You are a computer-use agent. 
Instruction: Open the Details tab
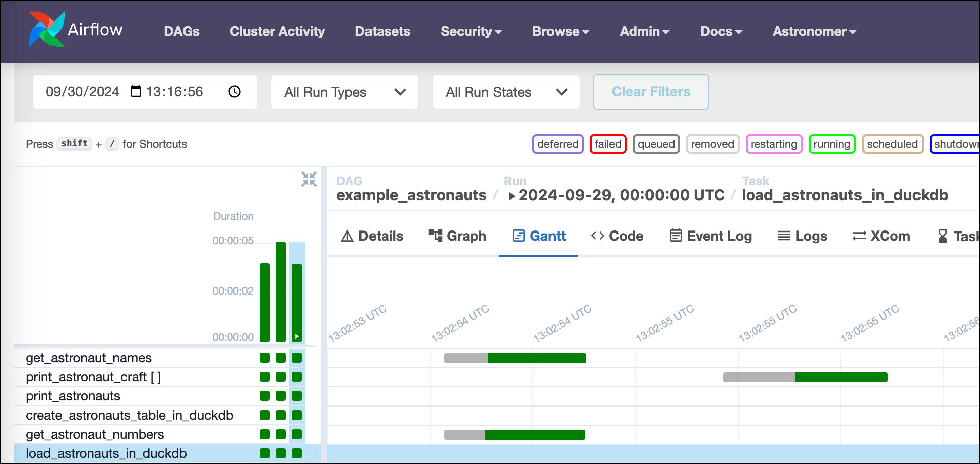pos(372,236)
